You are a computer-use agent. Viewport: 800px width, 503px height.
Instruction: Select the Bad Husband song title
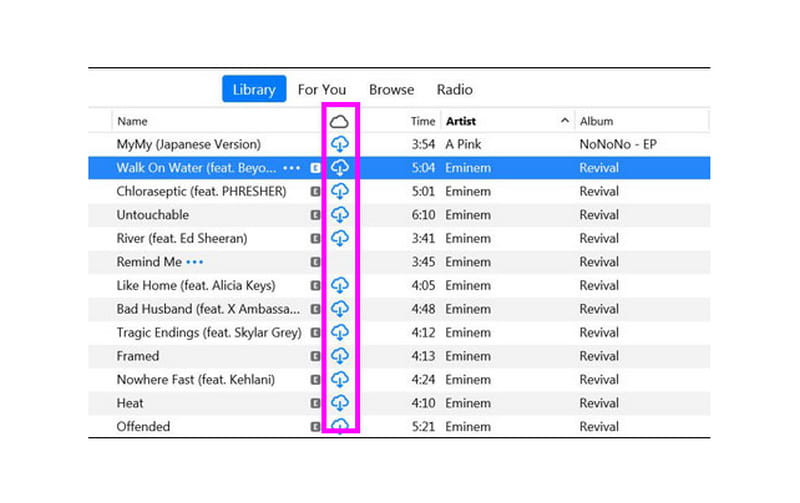tap(208, 309)
